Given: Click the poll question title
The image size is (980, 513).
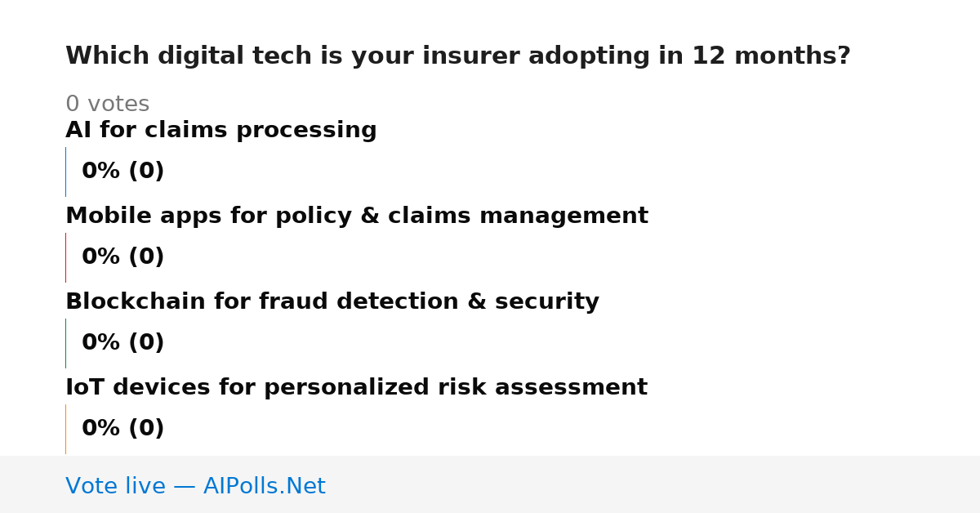Looking at the screenshot, I should point(458,56).
